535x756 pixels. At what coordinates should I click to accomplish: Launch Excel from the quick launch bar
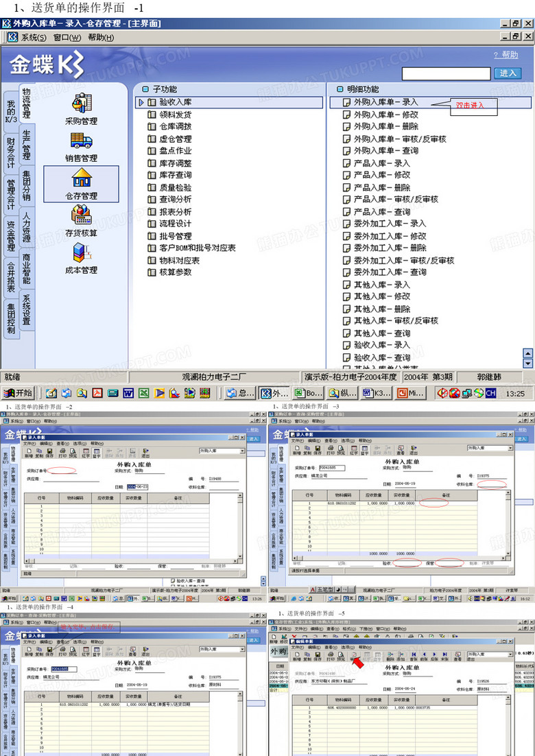[143, 393]
